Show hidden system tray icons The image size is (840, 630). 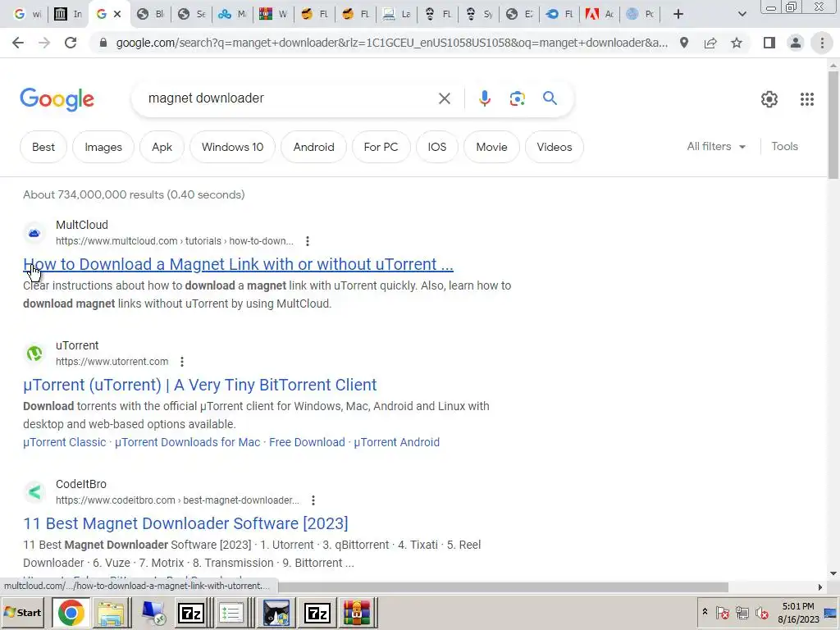(705, 611)
